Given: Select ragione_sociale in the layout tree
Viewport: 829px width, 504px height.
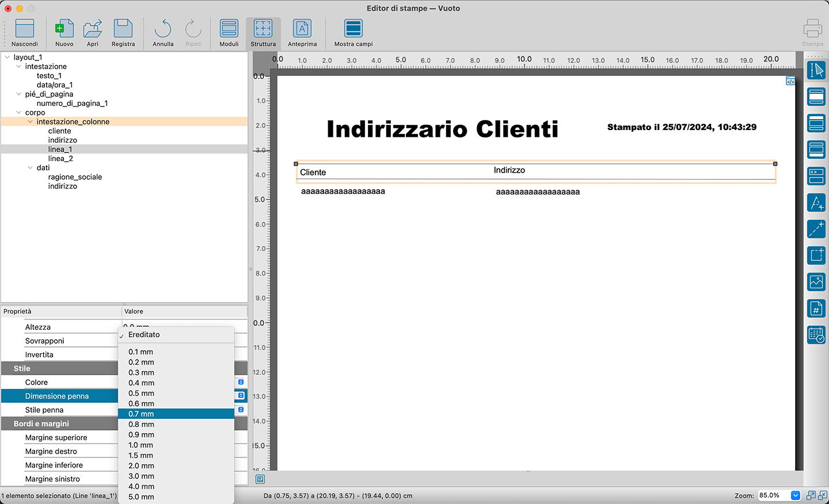Looking at the screenshot, I should [x=75, y=177].
